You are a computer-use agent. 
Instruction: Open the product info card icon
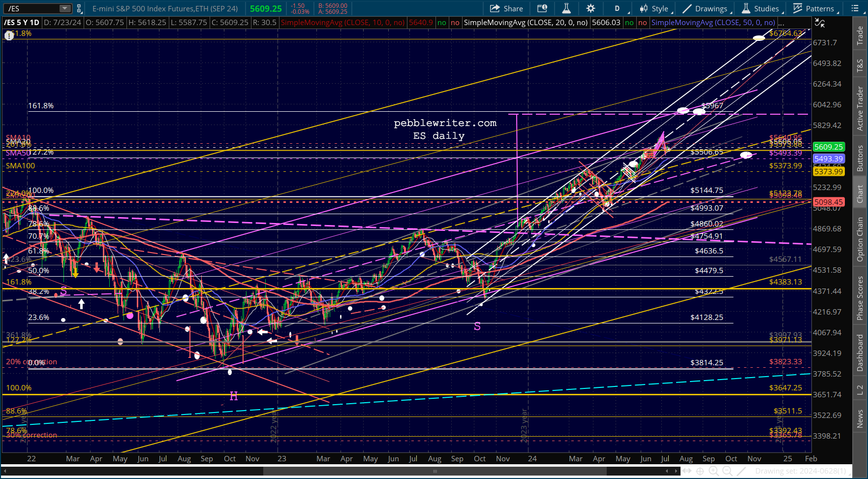tap(542, 8)
